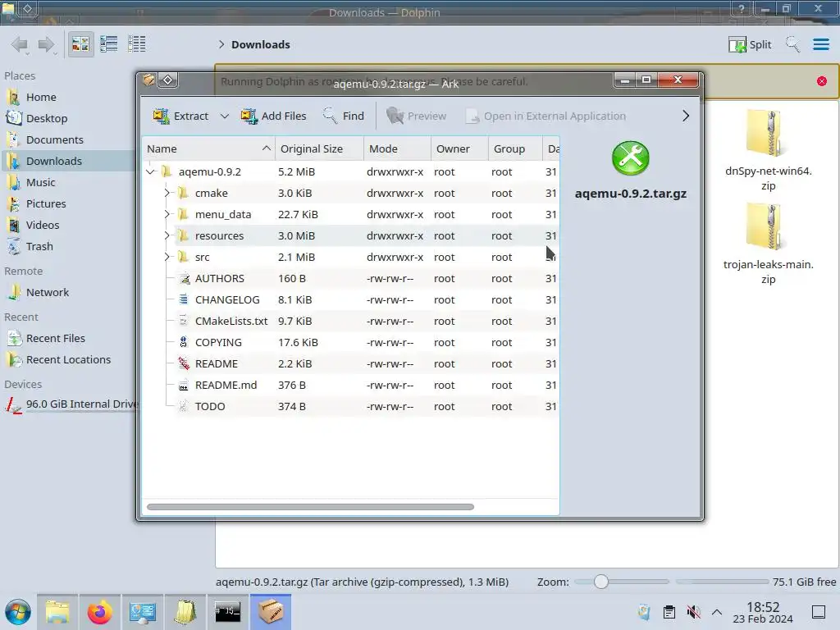Switch Dolphin to Compact view
Image resolution: width=840 pixels, height=630 pixels.
109,44
